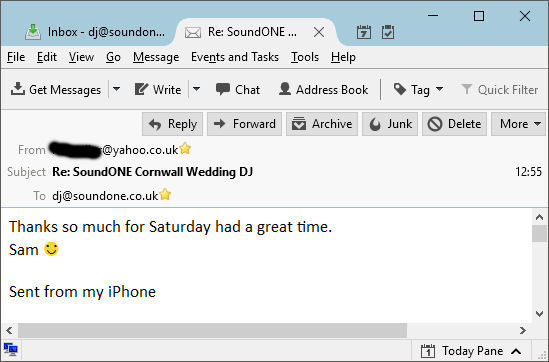Screen dimensions: 549x362
Task: Click recipient address dj@soundone.co.uk
Action: point(105,196)
